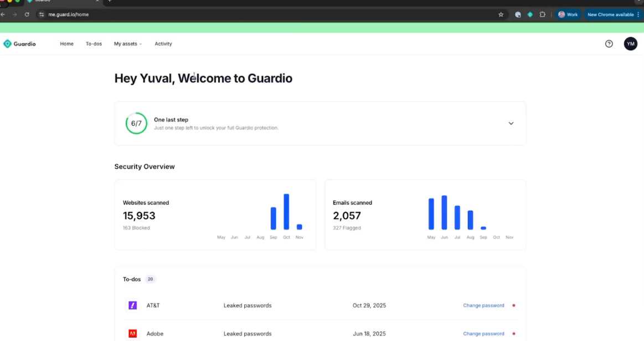Bookmark this page with the star icon
The width and height of the screenshot is (644, 341).
(501, 14)
